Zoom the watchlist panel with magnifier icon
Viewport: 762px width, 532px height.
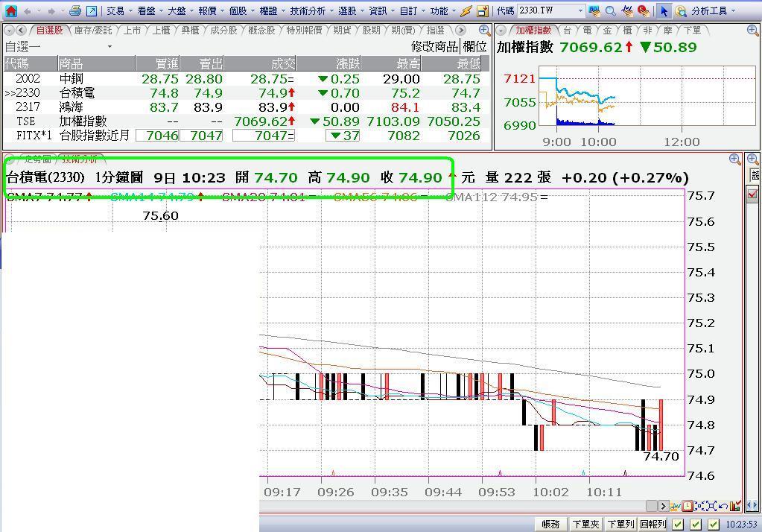click(x=484, y=31)
